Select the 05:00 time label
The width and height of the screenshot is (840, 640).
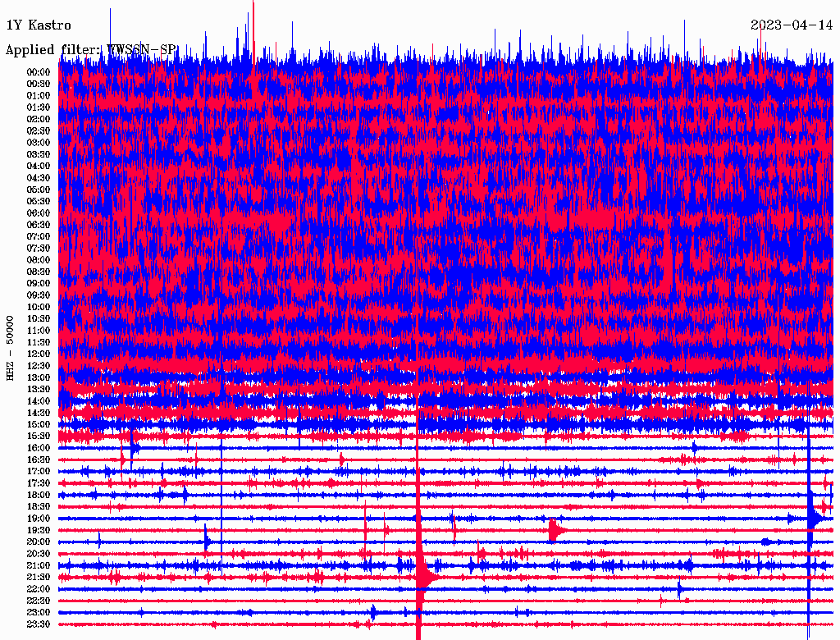pos(39,190)
